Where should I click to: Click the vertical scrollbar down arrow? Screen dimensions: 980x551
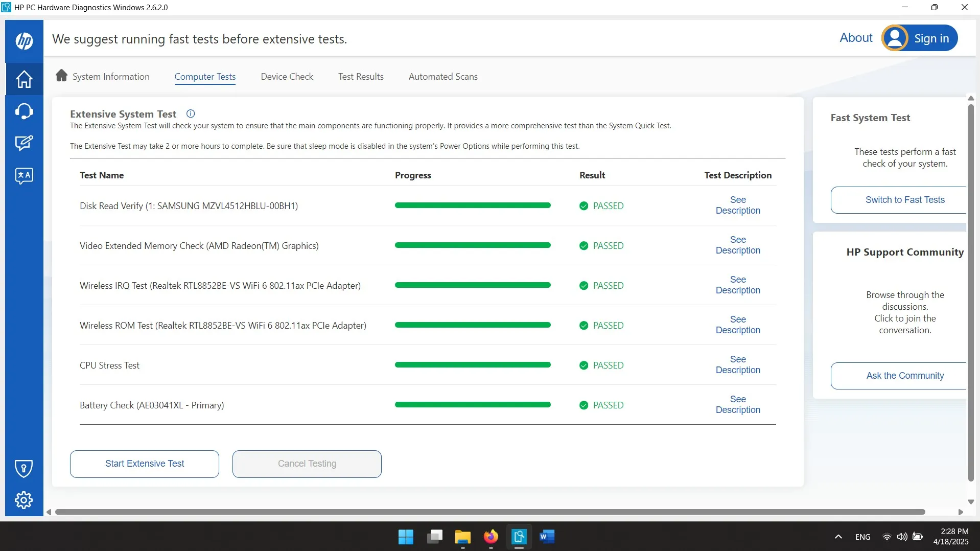[971, 502]
